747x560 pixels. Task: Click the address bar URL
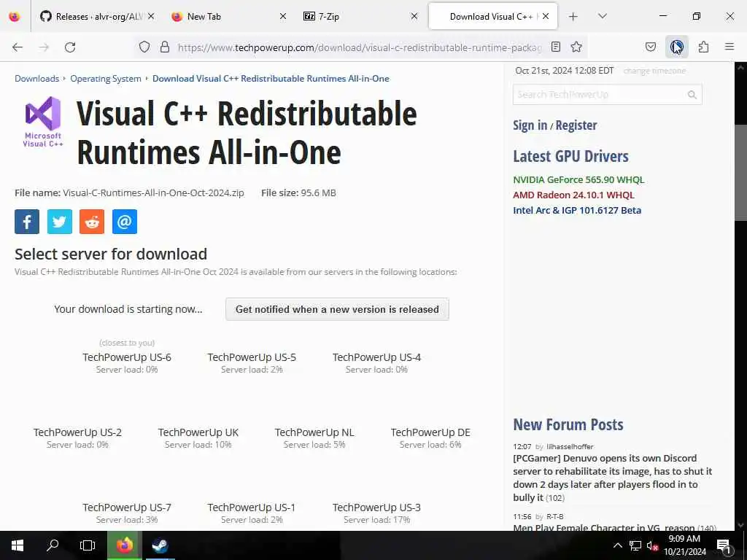[x=360, y=47]
